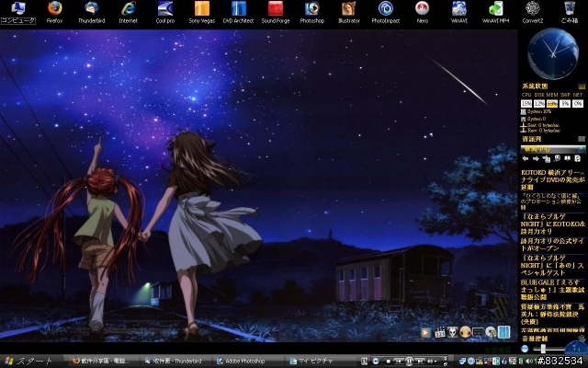Launch PhotoImpact shortcut
The height and width of the screenshot is (368, 588).
[x=386, y=12]
